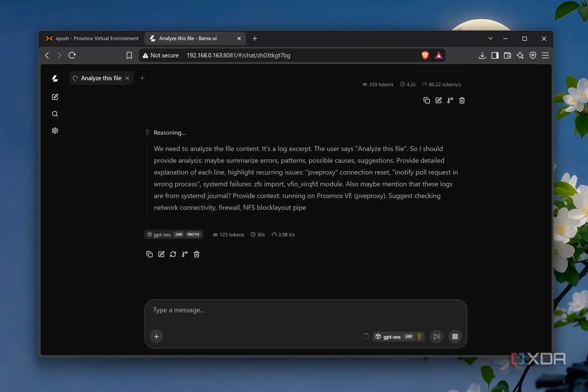Image resolution: width=588 pixels, height=392 pixels.
Task: Delete the gpt-oss assistant response
Action: pos(196,254)
